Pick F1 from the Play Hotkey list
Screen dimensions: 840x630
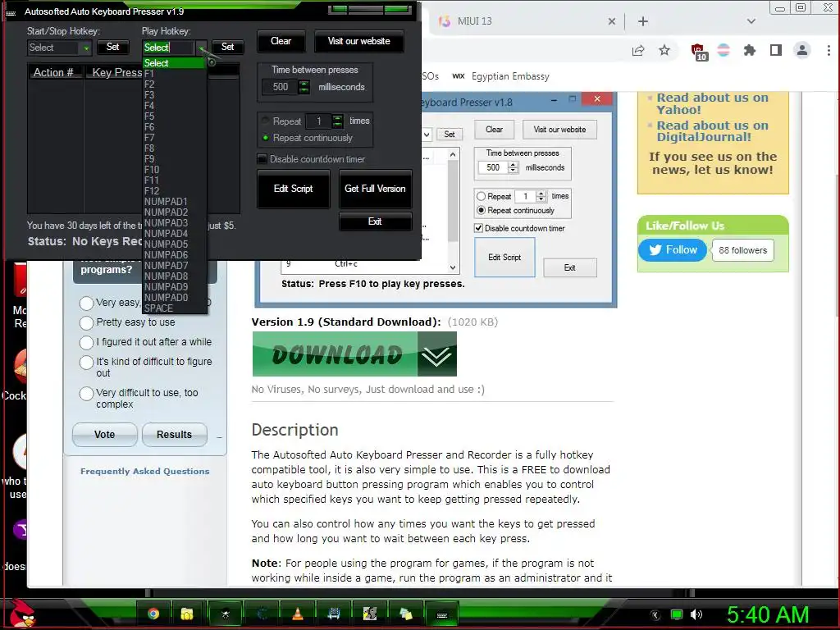[x=174, y=73]
